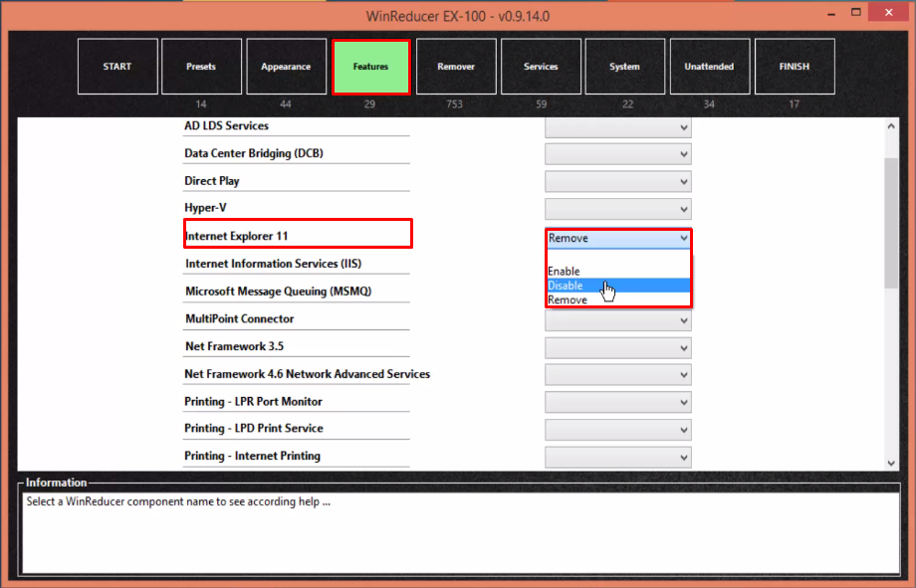
Task: Collapse the Internet Explorer 11 combo box
Action: click(618, 238)
